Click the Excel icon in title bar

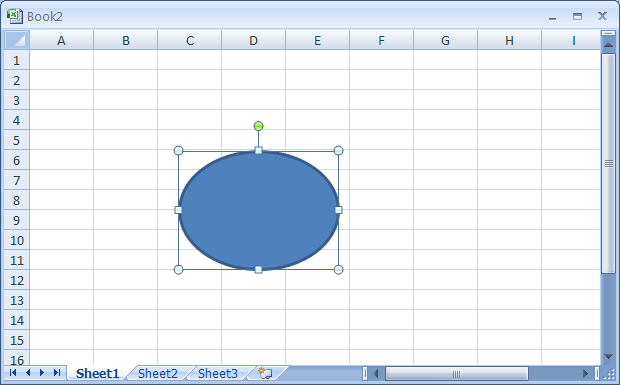[15, 16]
